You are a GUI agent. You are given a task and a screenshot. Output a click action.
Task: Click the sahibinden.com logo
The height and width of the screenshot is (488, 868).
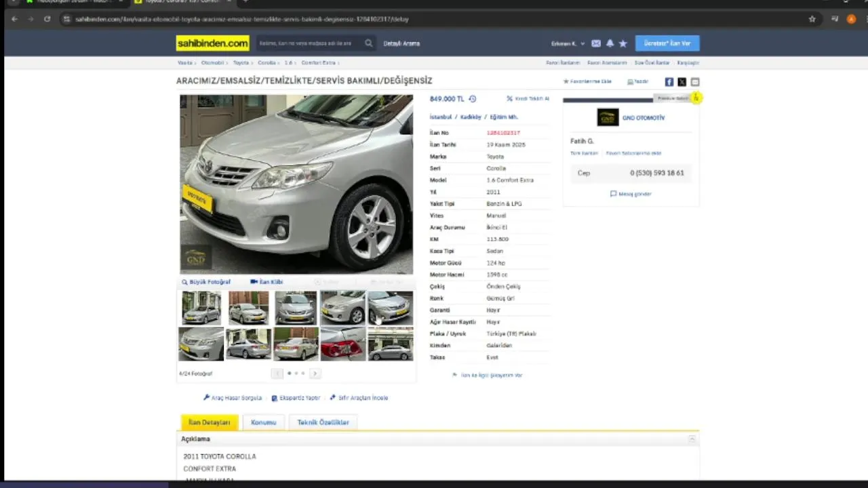[x=213, y=43]
